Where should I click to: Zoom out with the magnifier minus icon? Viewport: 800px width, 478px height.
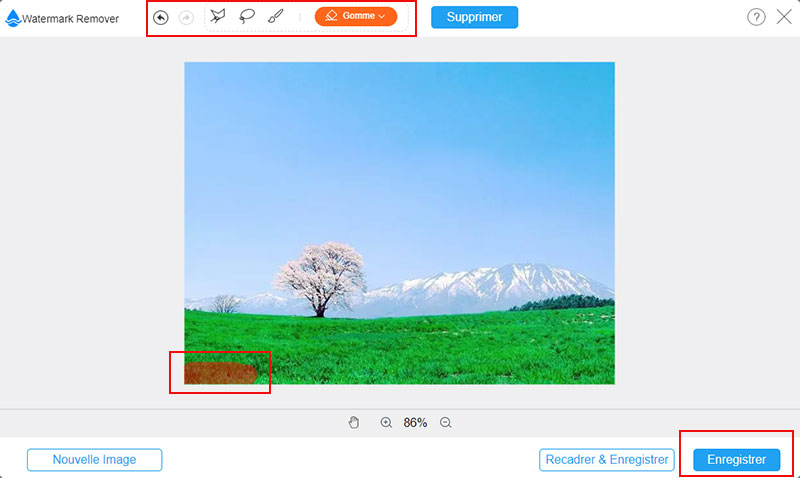[x=446, y=423]
